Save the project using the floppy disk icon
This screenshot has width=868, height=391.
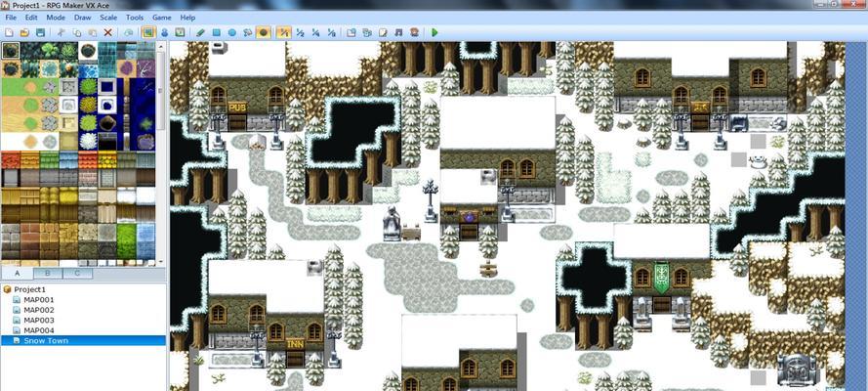coord(40,32)
